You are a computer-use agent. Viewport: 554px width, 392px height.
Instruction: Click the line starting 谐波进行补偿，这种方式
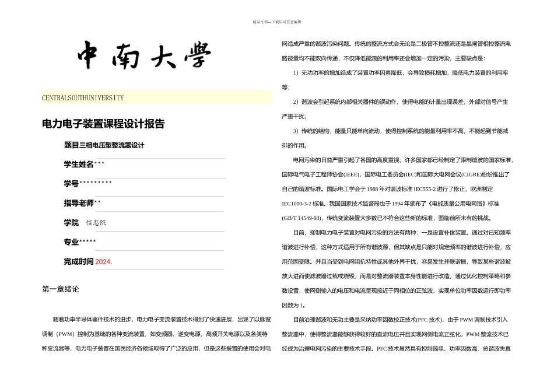397,247
